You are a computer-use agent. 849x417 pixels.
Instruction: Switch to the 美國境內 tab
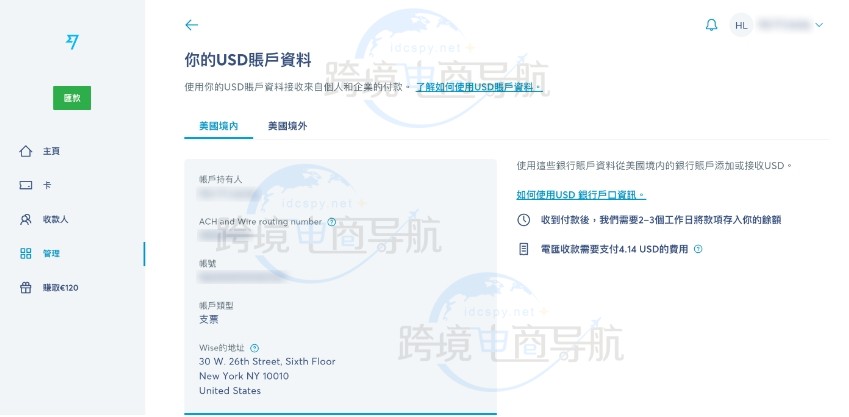(218, 126)
